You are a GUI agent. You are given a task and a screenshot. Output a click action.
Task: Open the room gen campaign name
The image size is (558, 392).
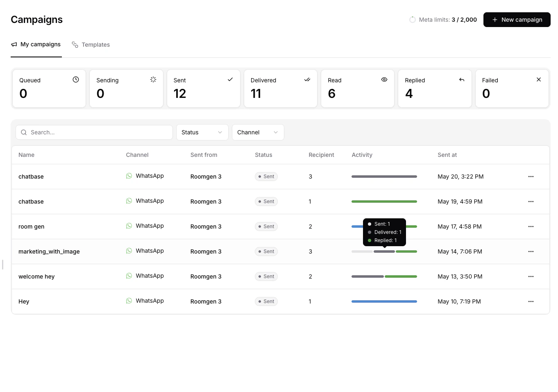click(32, 227)
